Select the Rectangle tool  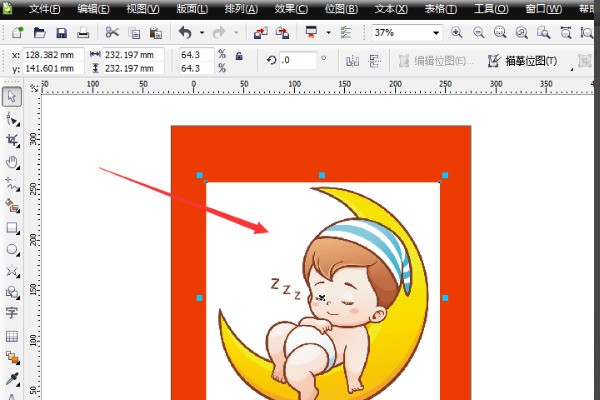point(12,227)
